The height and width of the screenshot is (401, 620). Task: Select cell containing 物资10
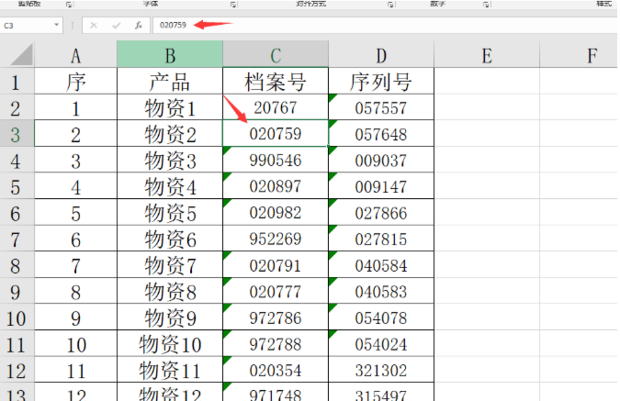point(170,343)
